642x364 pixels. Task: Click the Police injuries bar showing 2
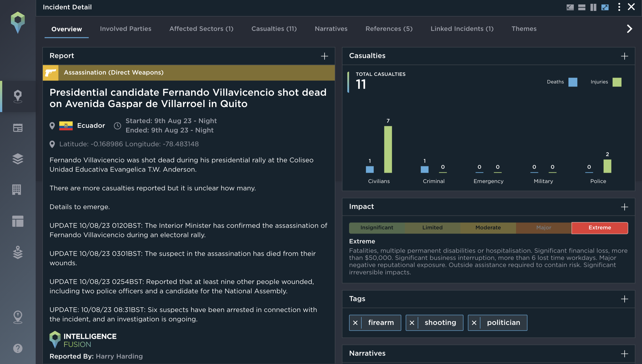607,166
